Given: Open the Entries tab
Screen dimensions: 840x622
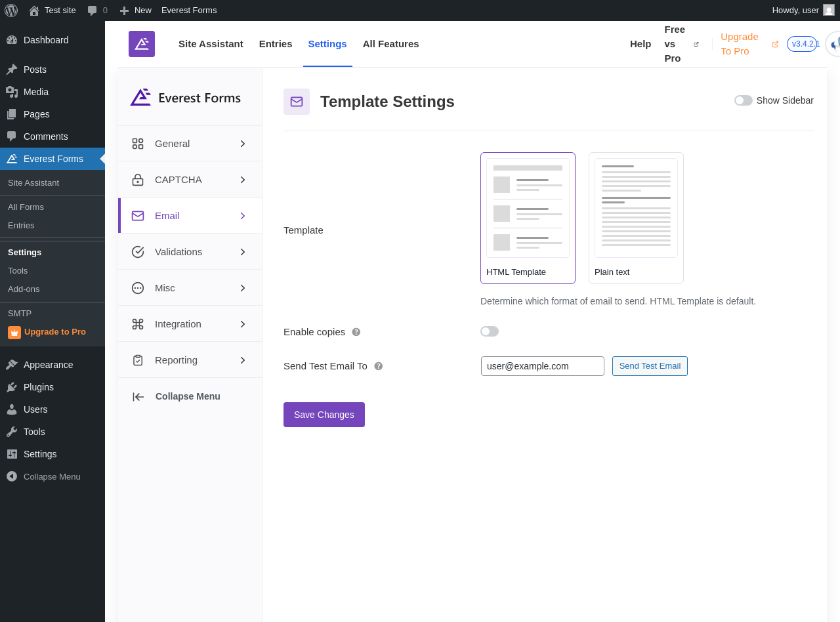Looking at the screenshot, I should (x=276, y=44).
